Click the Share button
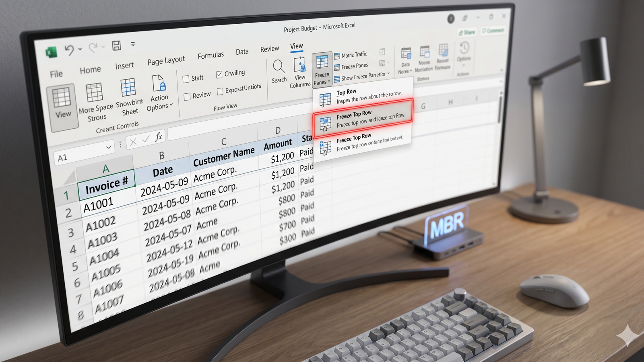Image resolution: width=644 pixels, height=362 pixels. pyautogui.click(x=467, y=32)
